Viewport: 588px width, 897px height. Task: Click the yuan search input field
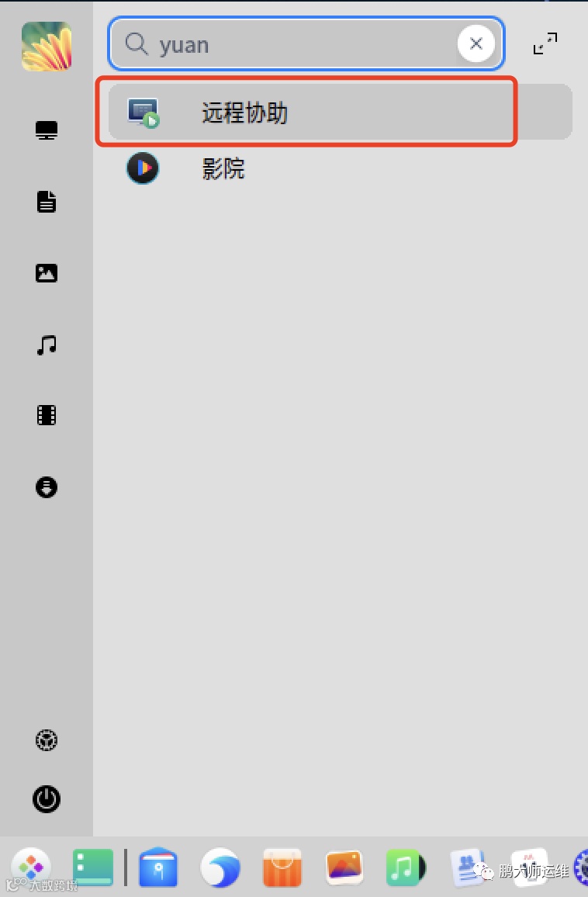point(306,43)
